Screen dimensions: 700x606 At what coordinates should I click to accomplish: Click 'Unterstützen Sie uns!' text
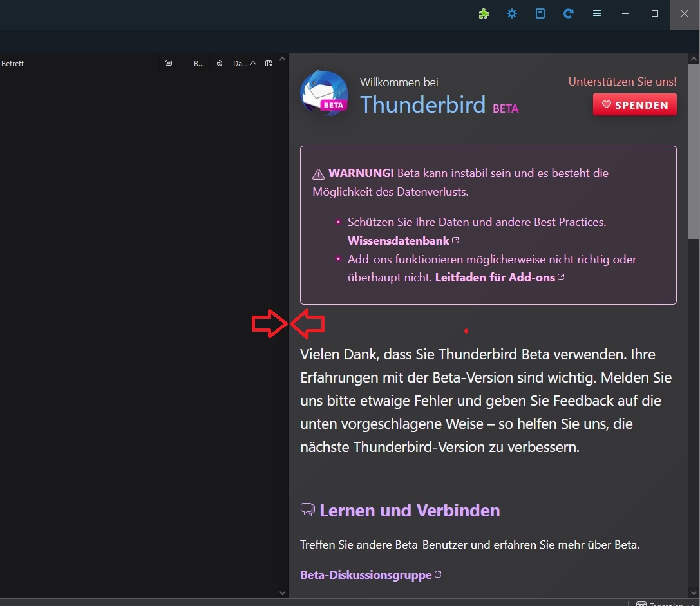coord(622,82)
